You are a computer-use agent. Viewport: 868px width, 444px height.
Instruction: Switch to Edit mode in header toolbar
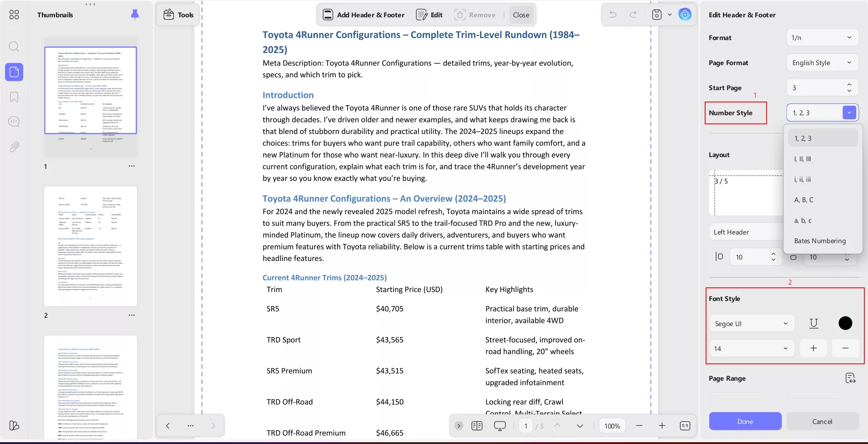click(x=429, y=14)
